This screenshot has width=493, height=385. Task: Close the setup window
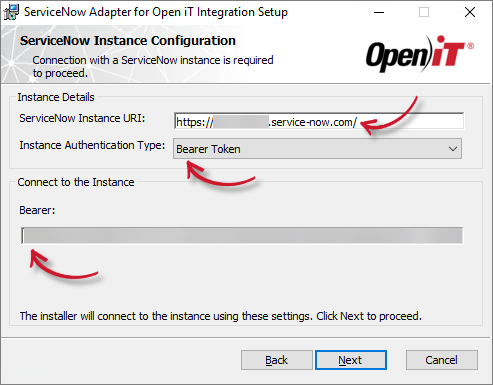[470, 13]
